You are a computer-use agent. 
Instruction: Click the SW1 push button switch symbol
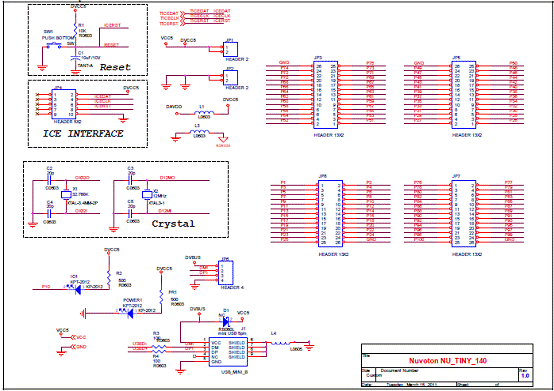coord(54,46)
